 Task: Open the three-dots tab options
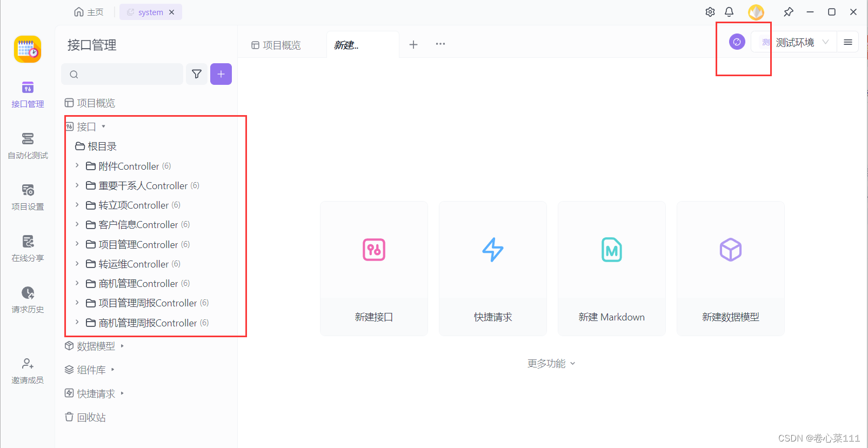pos(440,44)
